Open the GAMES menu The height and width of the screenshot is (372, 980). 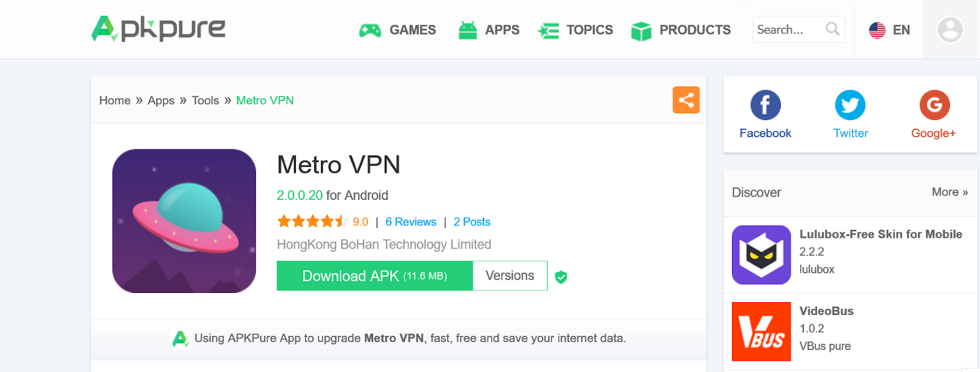(x=398, y=30)
